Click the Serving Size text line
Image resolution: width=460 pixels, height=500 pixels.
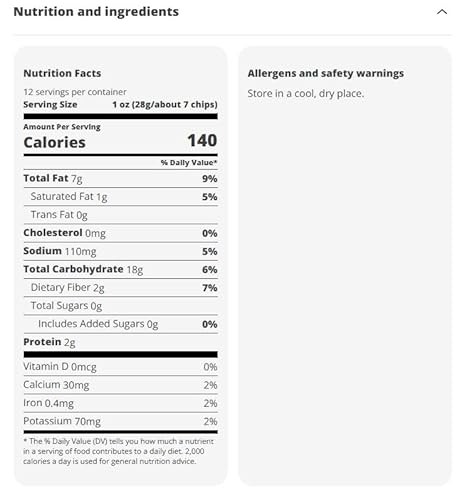click(x=120, y=105)
